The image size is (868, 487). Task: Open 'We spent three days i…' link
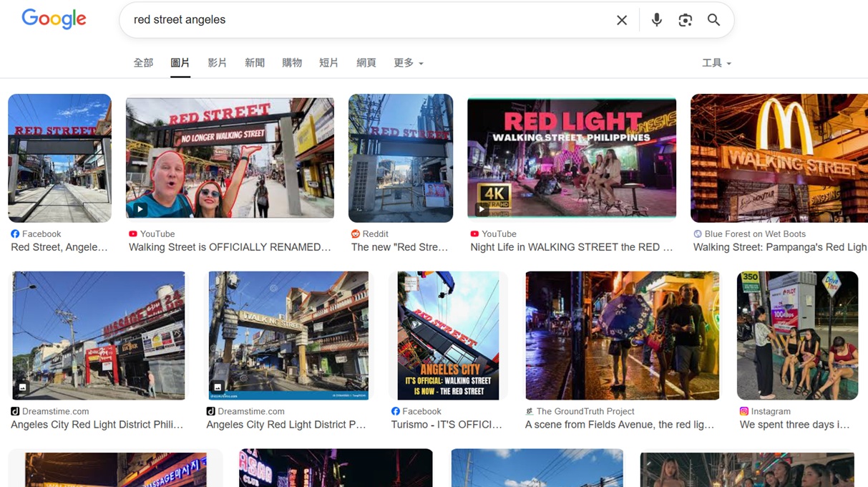[x=795, y=425]
